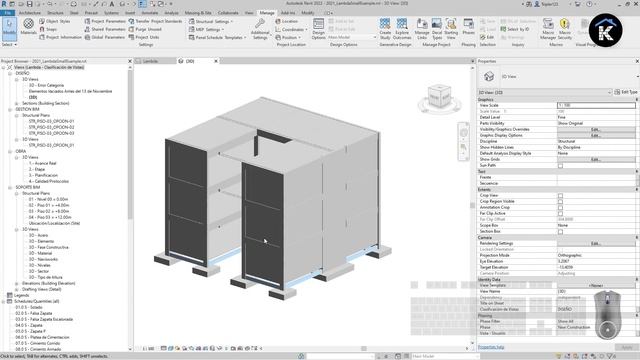Viewport: 640px width, 360px height.
Task: Open Snaps settings
Action: coord(48,29)
